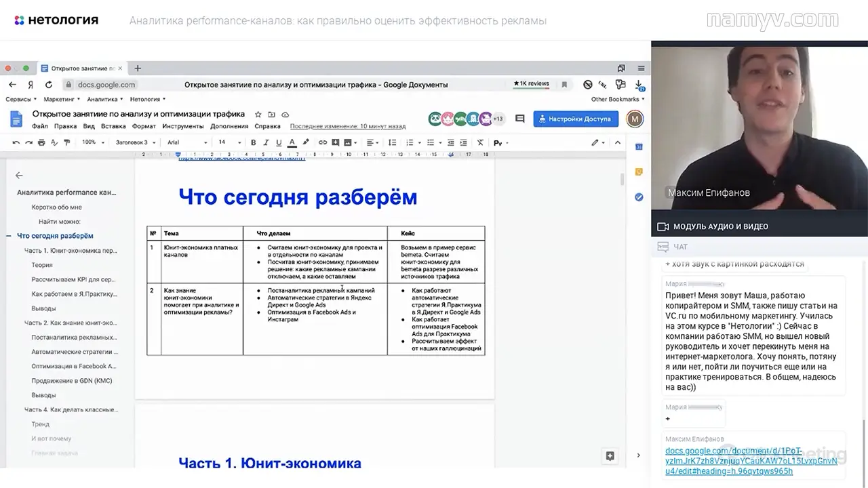868x488 pixels.
Task: Toggle underline formatting
Action: 278,142
